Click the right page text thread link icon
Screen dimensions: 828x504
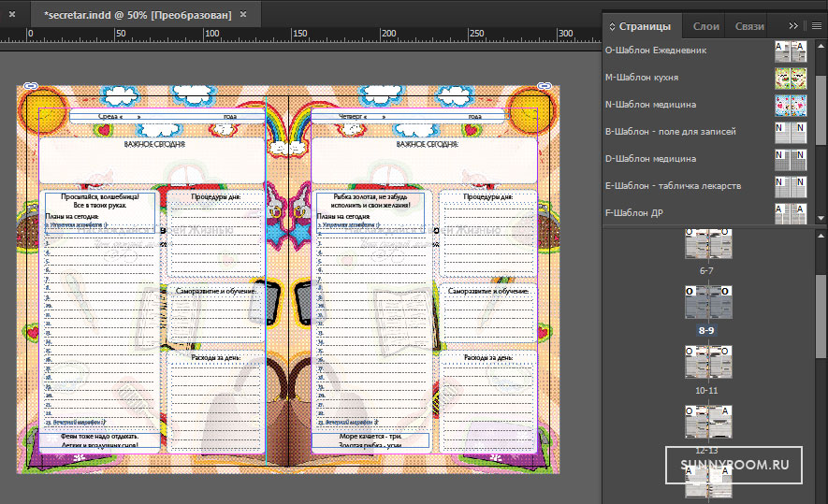pyautogui.click(x=545, y=85)
